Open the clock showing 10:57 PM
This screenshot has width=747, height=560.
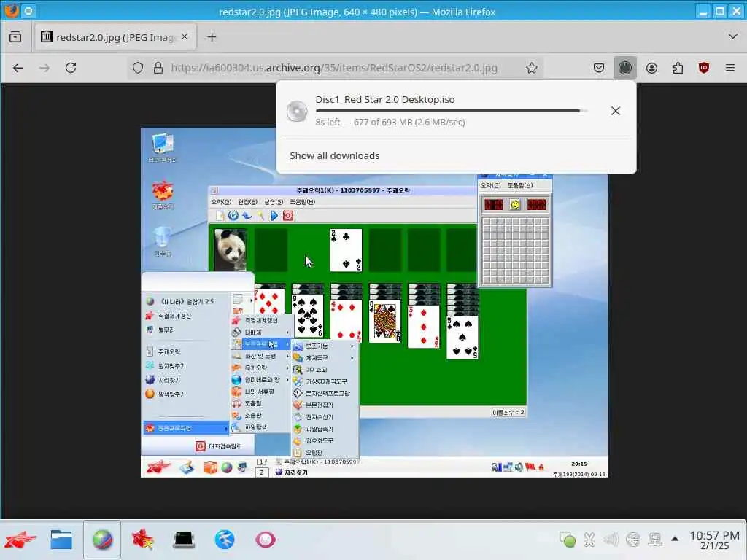point(714,540)
